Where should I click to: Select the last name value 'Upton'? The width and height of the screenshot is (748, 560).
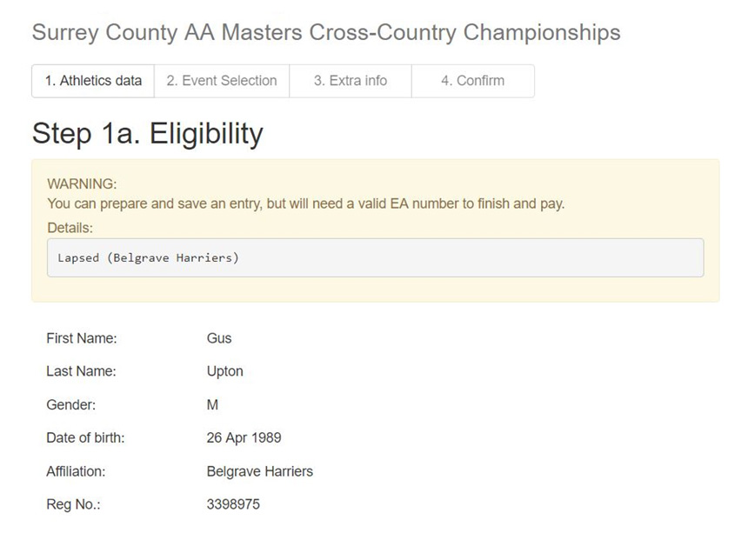[x=224, y=371]
